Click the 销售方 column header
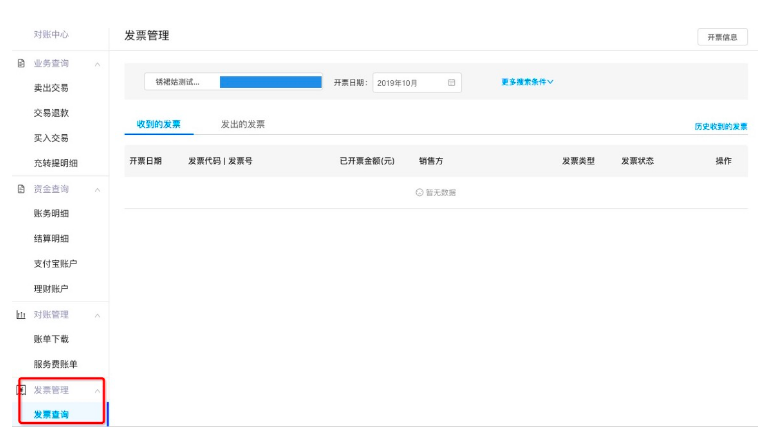The height and width of the screenshot is (431, 764). pos(431,161)
